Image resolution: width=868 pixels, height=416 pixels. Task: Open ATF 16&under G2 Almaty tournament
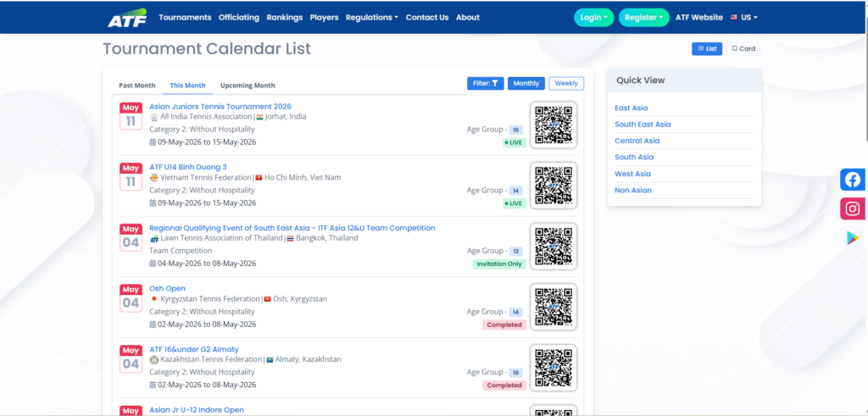pyautogui.click(x=194, y=349)
